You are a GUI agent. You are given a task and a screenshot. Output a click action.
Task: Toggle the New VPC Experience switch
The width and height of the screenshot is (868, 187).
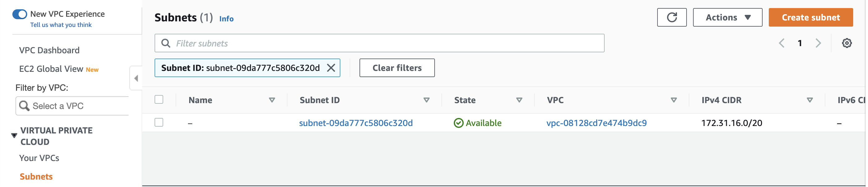point(20,14)
